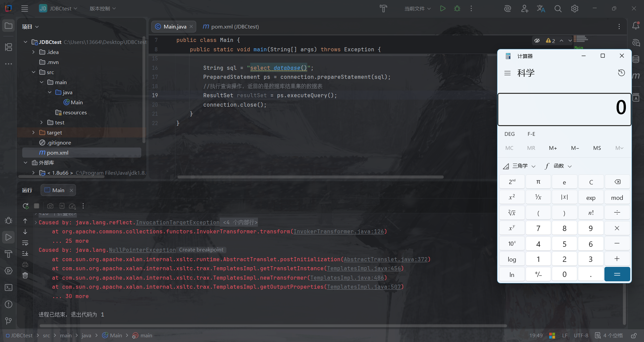Open the 版本控制 dropdown menu
644x342 pixels.
pos(102,9)
